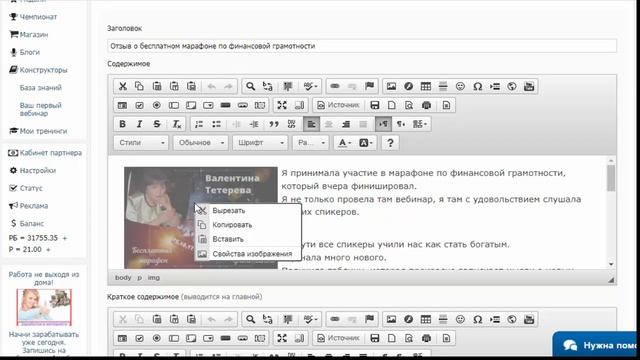Screen dimensions: 640x360
Task: Insert special character (Omega) in Содержимое editor
Action: pos(478,86)
